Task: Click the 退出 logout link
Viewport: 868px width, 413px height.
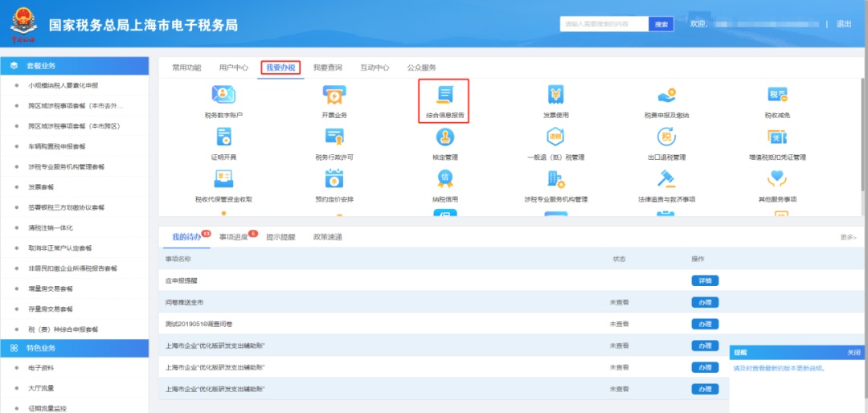Action: click(x=844, y=24)
